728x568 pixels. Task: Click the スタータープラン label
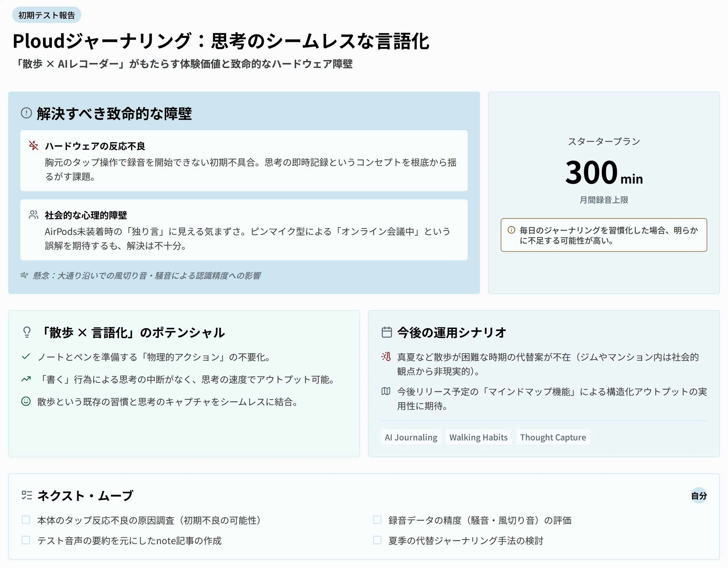604,141
